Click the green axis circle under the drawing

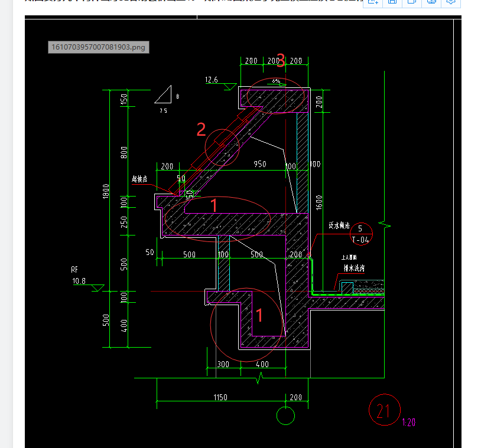[285, 416]
